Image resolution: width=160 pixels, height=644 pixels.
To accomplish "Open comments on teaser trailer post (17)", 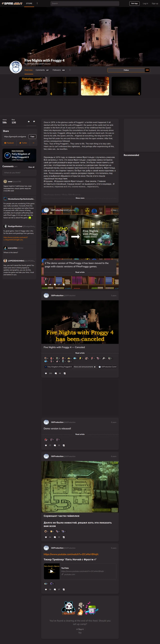I will (x=55, y=589).
